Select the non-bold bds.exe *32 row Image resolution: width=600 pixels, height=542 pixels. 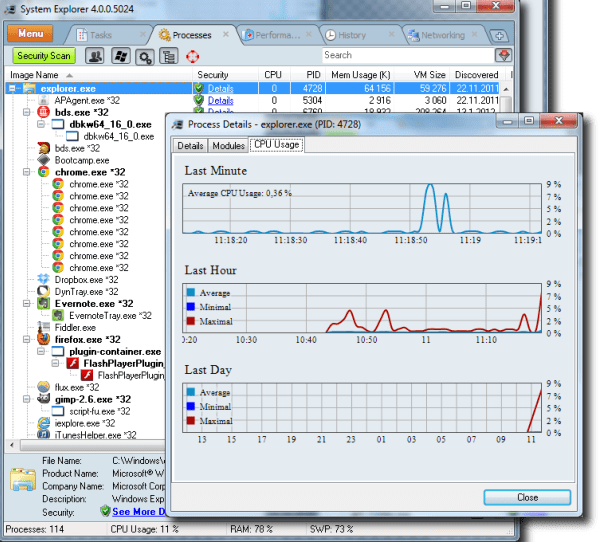pos(77,148)
